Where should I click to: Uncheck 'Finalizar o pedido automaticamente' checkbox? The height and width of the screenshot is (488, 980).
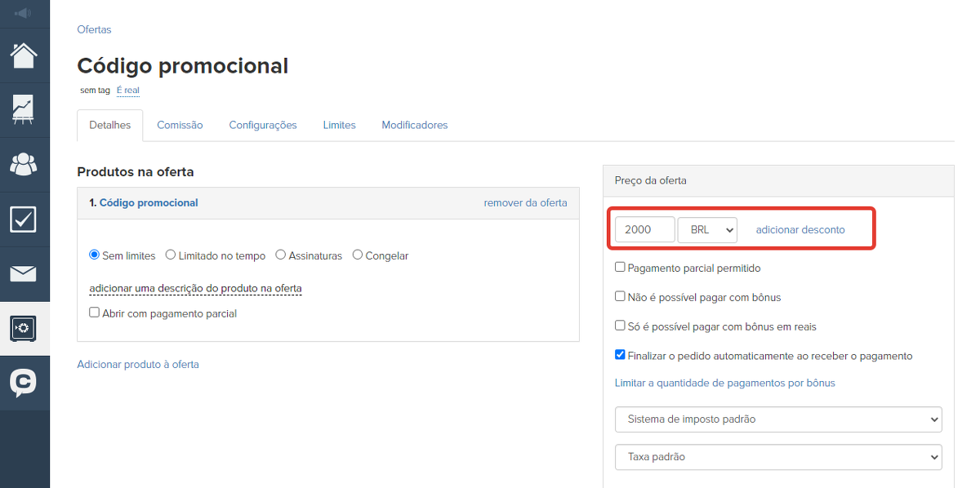pos(621,356)
